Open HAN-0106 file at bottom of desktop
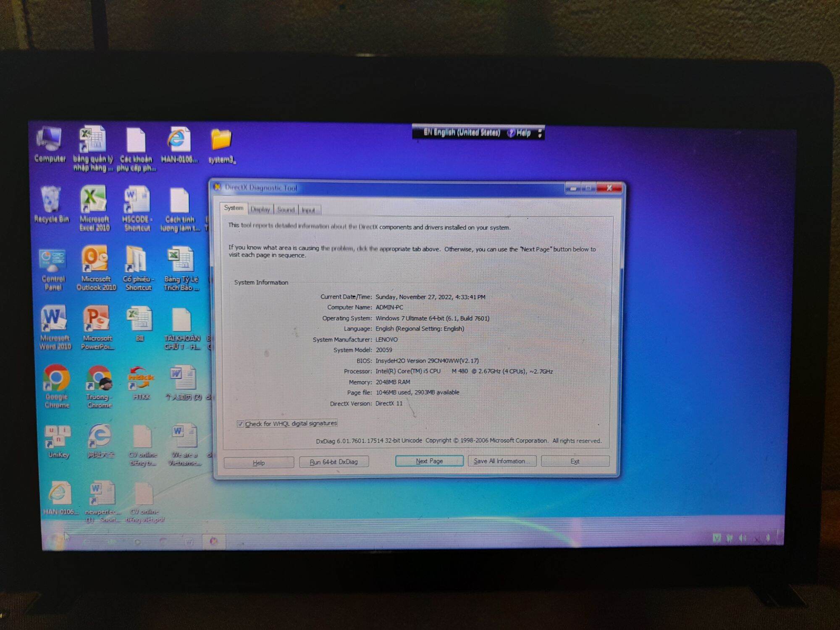 [x=60, y=498]
